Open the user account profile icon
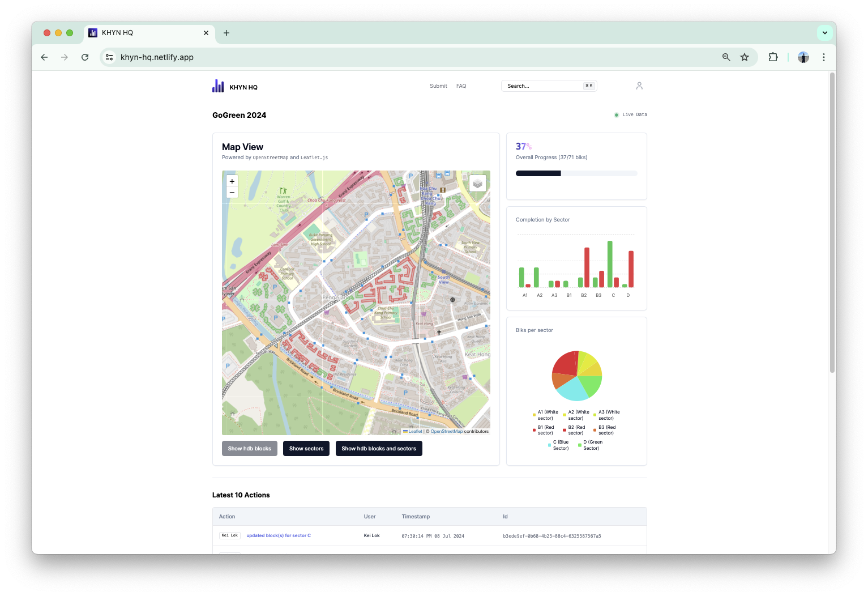Image resolution: width=868 pixels, height=596 pixels. tap(639, 86)
